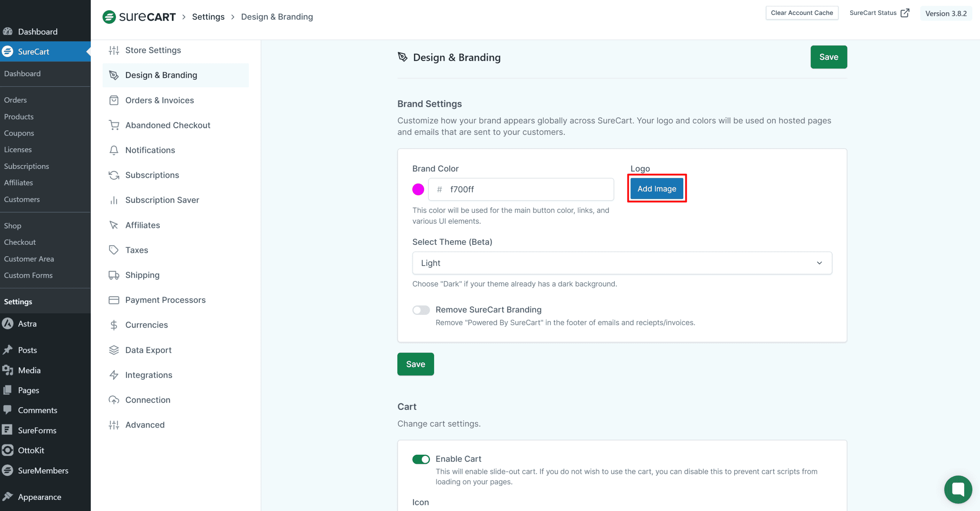Open the chat bubble widget
Viewport: 980px width, 511px height.
[958, 489]
